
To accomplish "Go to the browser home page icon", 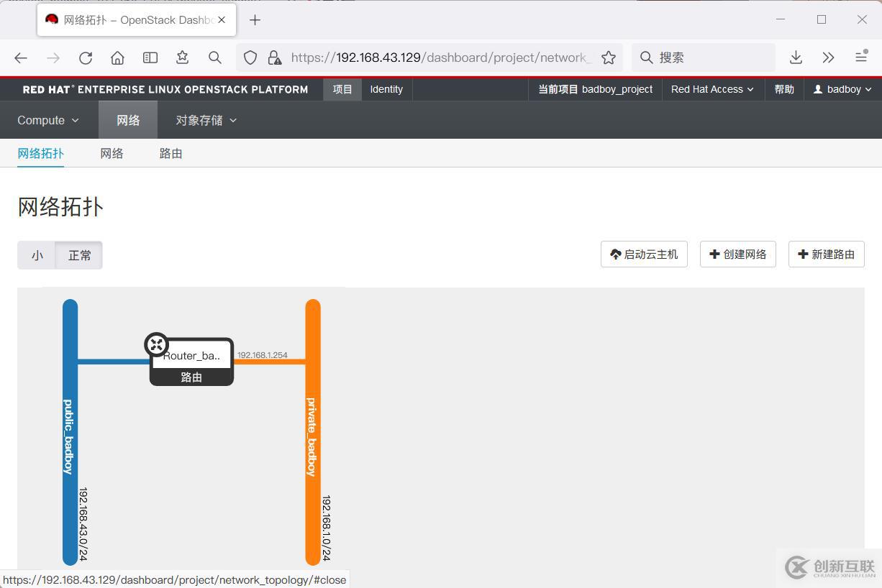I will point(118,58).
